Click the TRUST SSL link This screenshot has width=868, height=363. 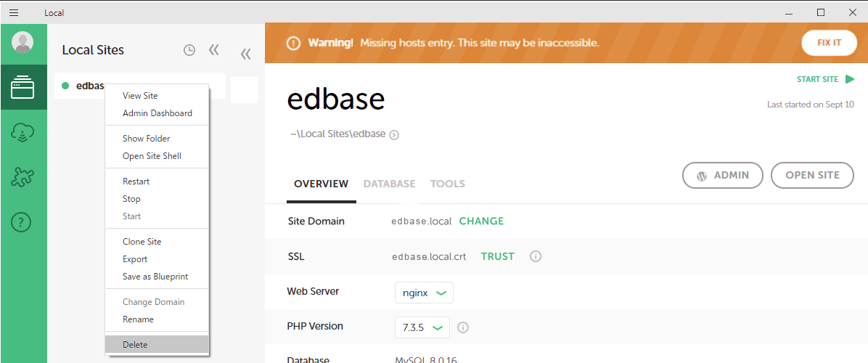[497, 257]
